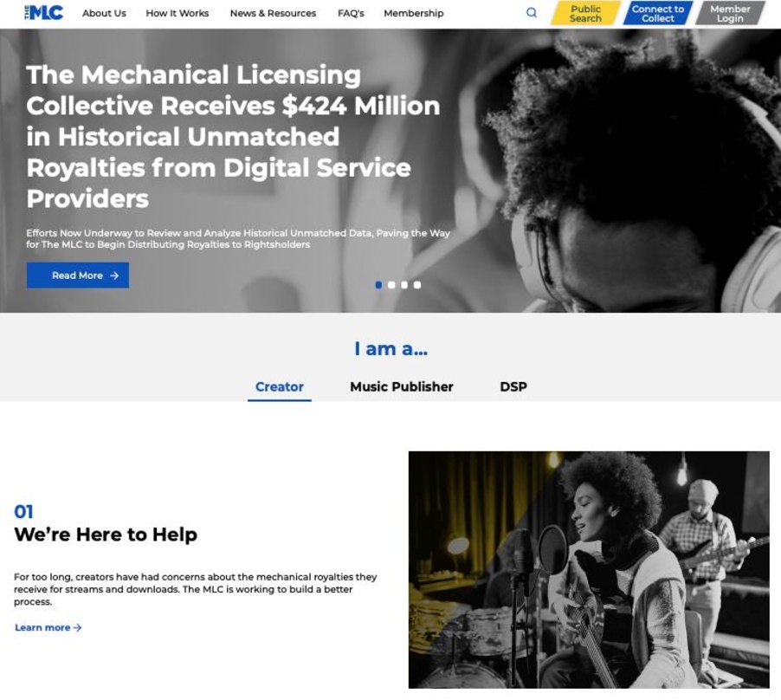This screenshot has width=781, height=700.
Task: Select the fourth carousel dot
Action: coord(417,285)
